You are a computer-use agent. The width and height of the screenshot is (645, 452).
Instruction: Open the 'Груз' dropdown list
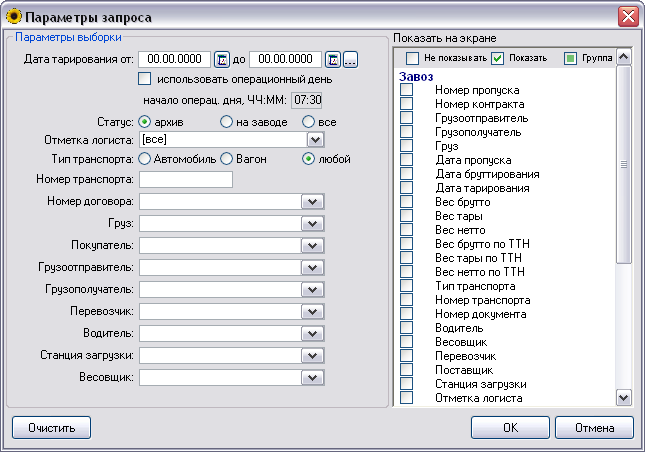(x=314, y=223)
